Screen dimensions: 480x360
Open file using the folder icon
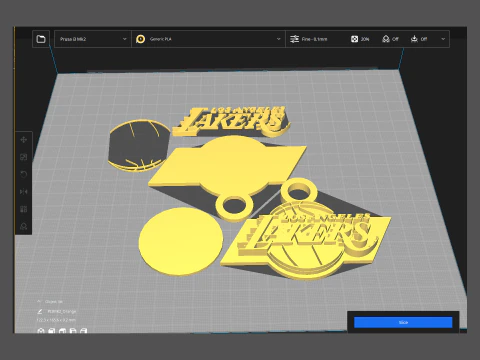point(41,39)
